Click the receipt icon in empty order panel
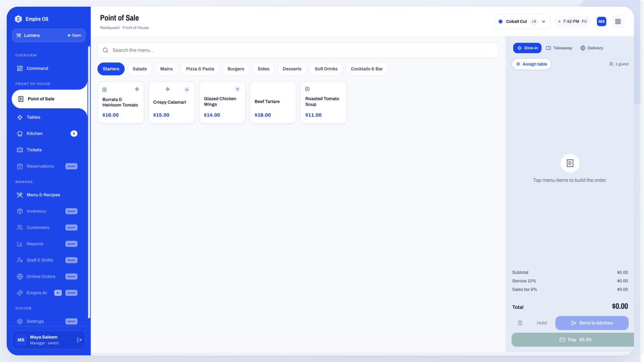This screenshot has width=644, height=362. click(x=570, y=163)
